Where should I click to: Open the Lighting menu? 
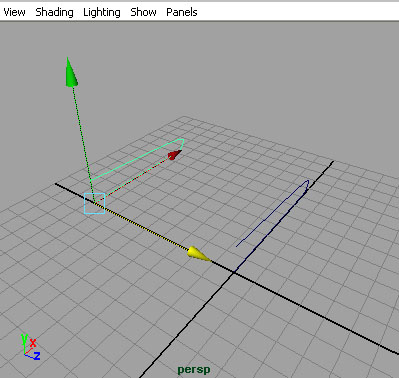pos(102,12)
